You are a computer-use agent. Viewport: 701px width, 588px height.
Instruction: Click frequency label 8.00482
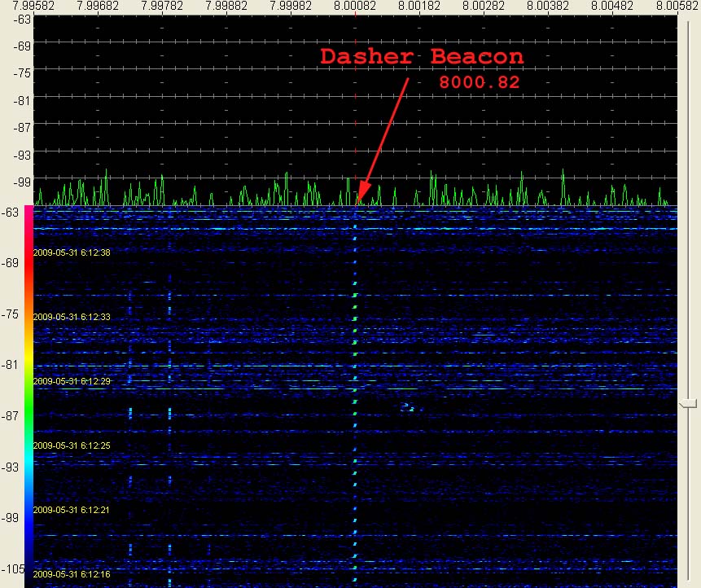(612, 6)
